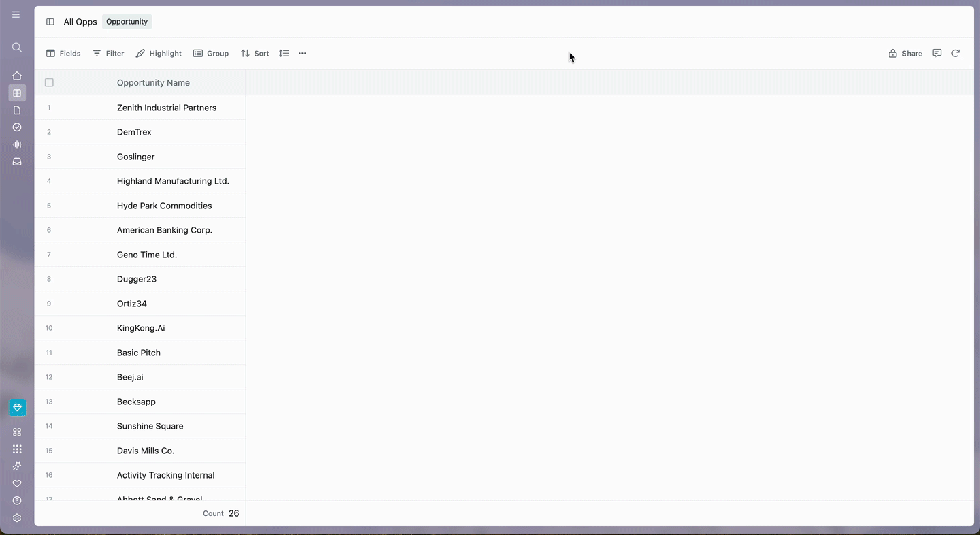Screen dimensions: 980x535
Task: Select the Basic Pitch row
Action: tap(140, 353)
